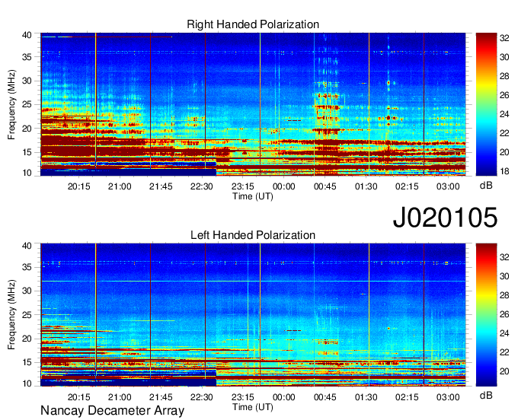Click 20:15 time tick on Left Handed plot
Viewport: 518px width, 420px height.
79,397
